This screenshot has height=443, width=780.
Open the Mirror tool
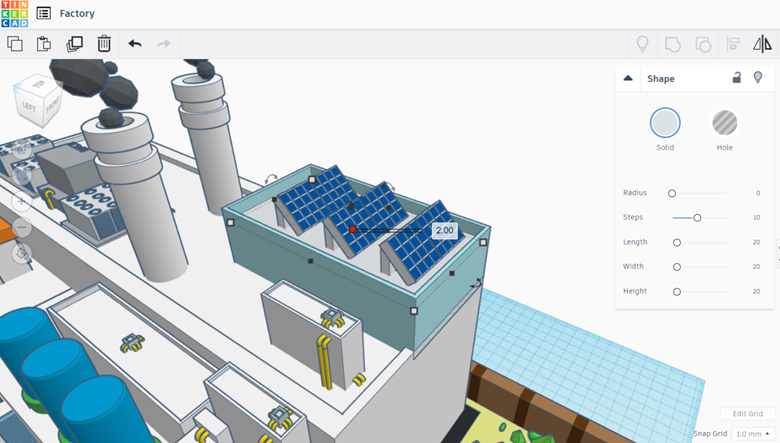762,44
